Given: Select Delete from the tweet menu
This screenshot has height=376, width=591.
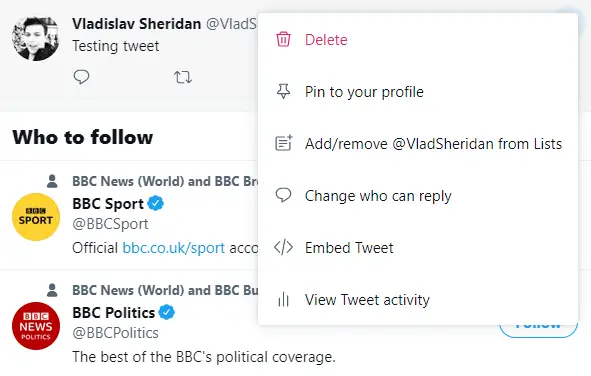Looking at the screenshot, I should (x=418, y=40).
